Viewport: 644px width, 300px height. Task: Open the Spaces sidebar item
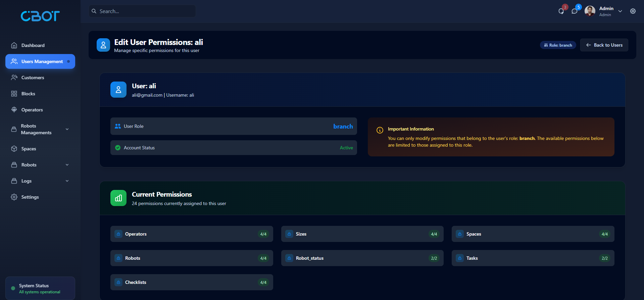40,149
